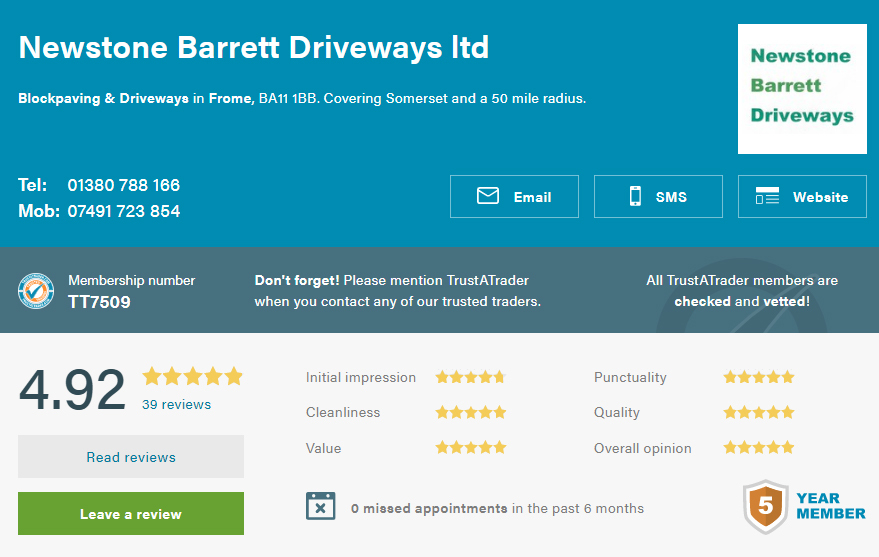Click the Cleanliness star rating
The width and height of the screenshot is (879, 557).
point(471,412)
